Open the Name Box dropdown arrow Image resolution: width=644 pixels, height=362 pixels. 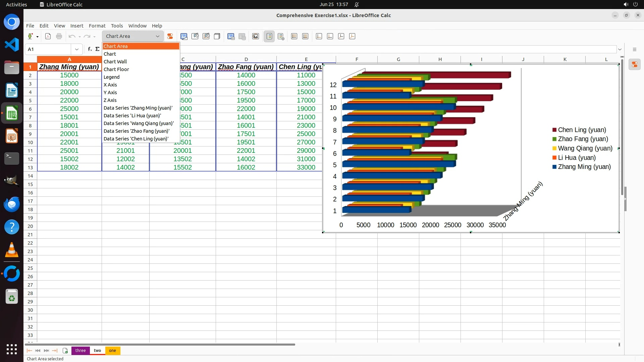tap(77, 49)
